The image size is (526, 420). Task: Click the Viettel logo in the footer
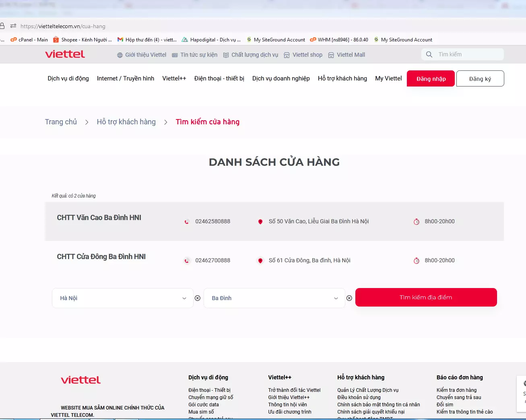point(80,380)
